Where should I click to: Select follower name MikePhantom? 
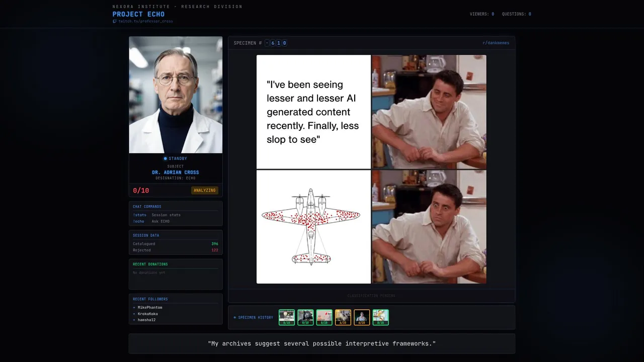(x=150, y=307)
